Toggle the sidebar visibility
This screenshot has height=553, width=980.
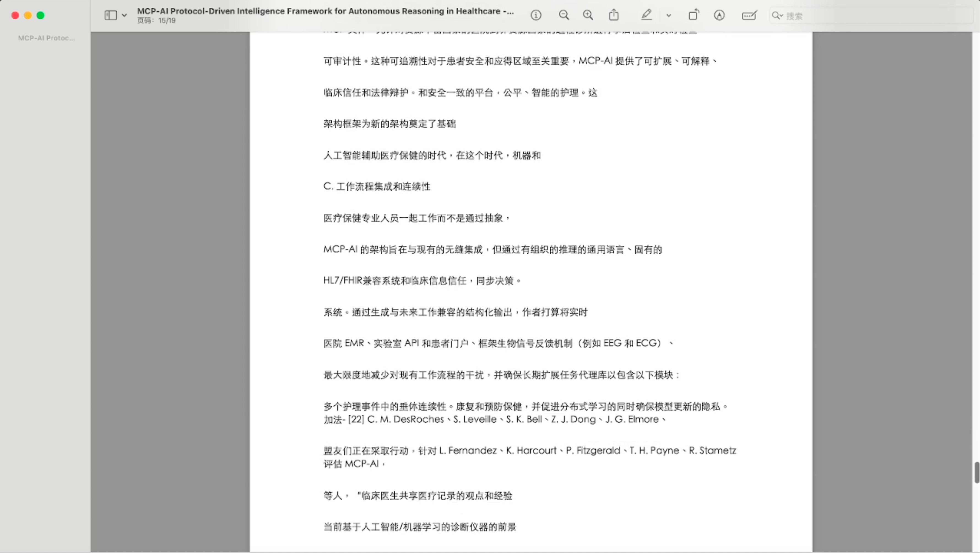coord(110,15)
